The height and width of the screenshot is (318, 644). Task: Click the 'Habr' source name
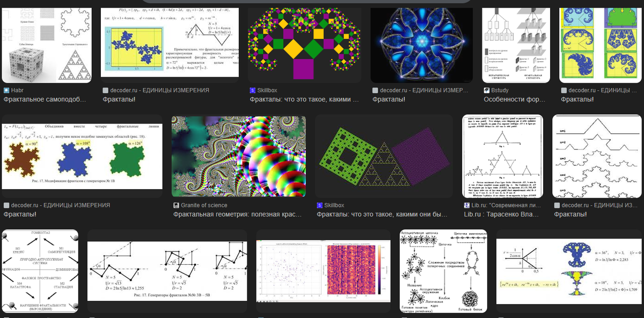point(18,90)
